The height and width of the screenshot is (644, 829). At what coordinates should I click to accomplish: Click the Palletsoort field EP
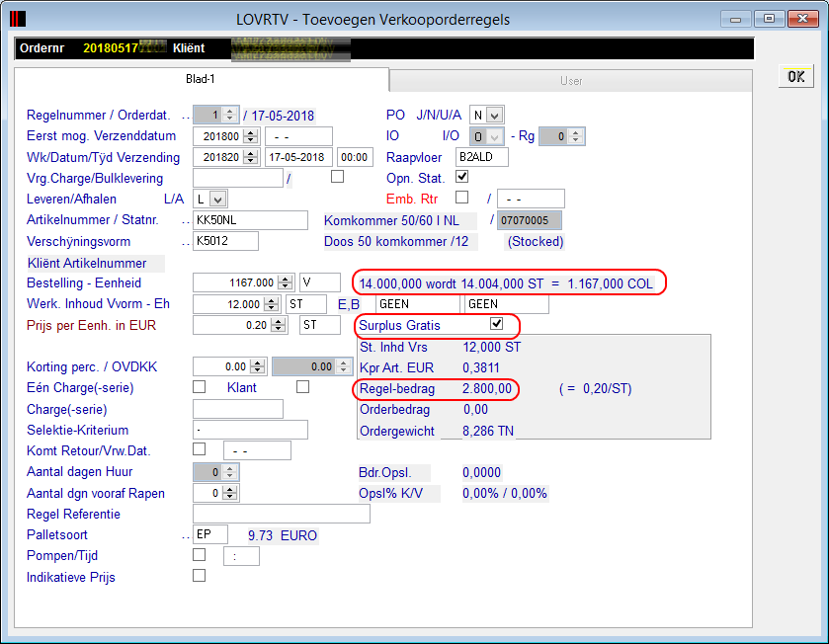[209, 534]
